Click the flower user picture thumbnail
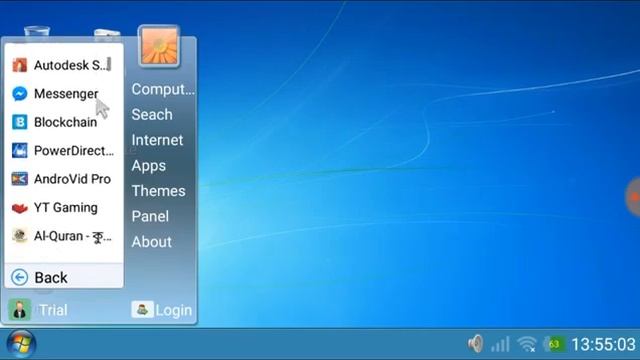This screenshot has width=640, height=360. point(159,46)
